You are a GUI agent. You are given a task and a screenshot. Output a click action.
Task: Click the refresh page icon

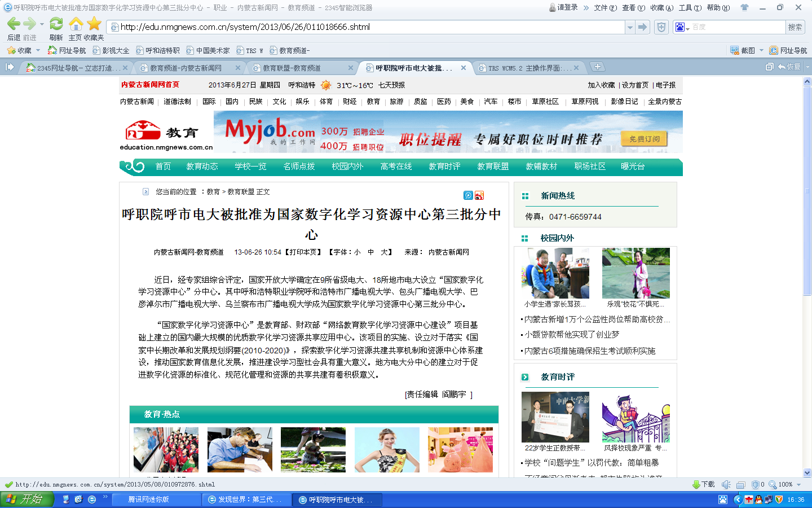click(x=56, y=24)
